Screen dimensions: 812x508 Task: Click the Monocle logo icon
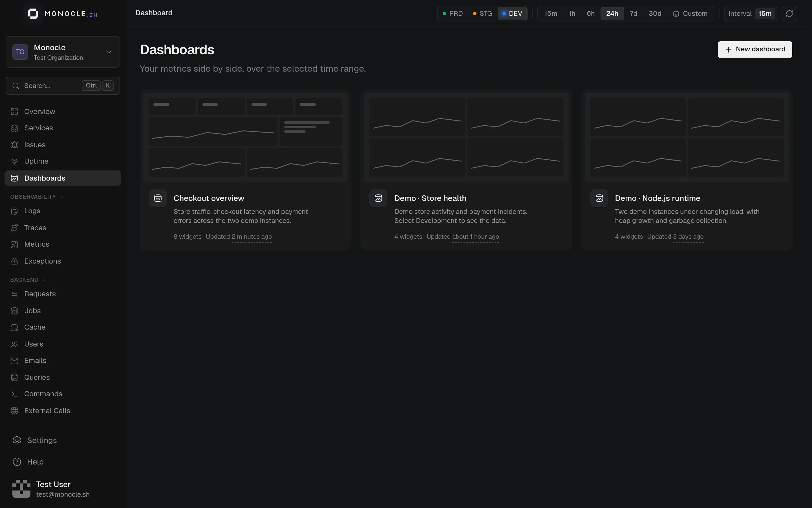coord(33,14)
